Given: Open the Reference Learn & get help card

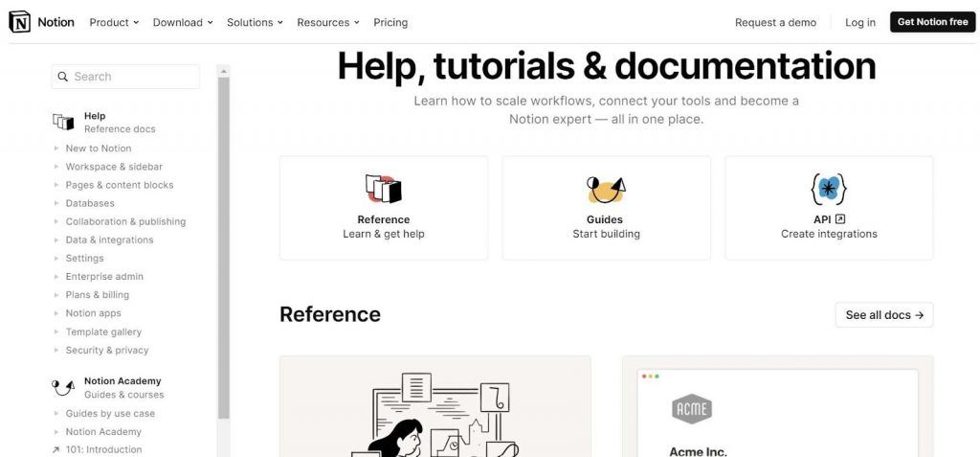Looking at the screenshot, I should tap(384, 208).
